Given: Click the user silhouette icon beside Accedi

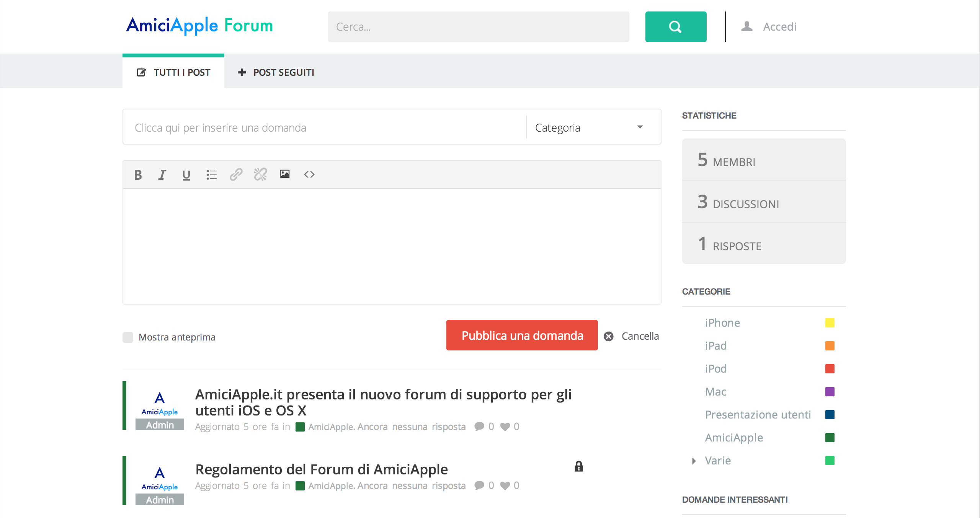Looking at the screenshot, I should click(747, 26).
